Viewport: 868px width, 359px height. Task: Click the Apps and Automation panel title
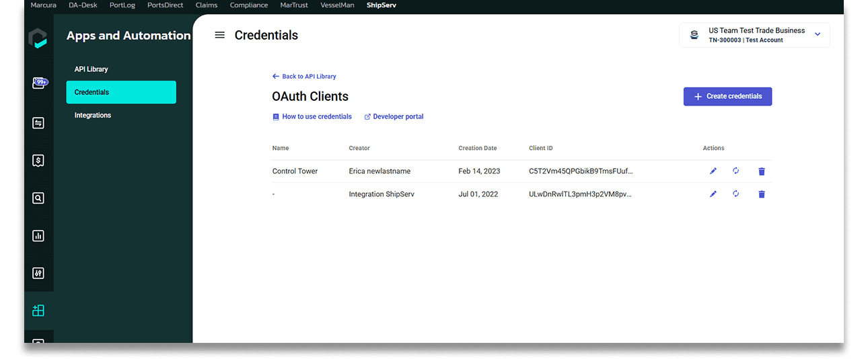coord(129,36)
